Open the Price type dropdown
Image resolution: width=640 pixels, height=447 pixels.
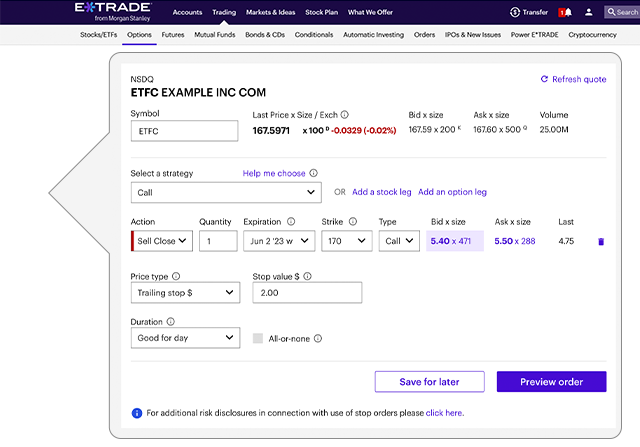pyautogui.click(x=185, y=293)
